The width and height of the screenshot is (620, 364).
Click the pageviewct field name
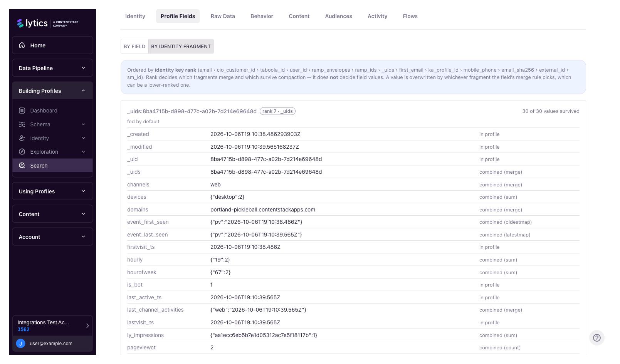(x=141, y=347)
